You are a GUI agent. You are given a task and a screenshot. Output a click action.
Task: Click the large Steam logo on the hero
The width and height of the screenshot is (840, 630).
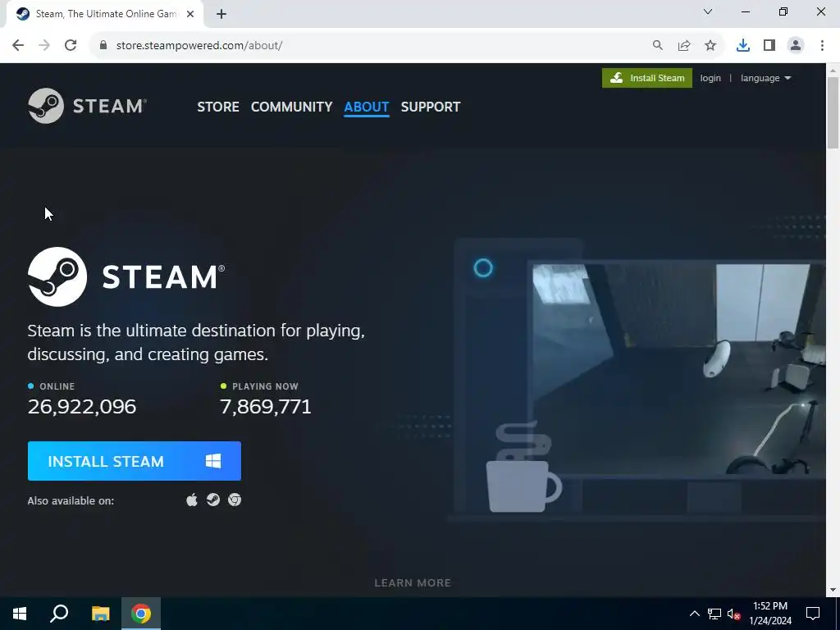pyautogui.click(x=126, y=276)
